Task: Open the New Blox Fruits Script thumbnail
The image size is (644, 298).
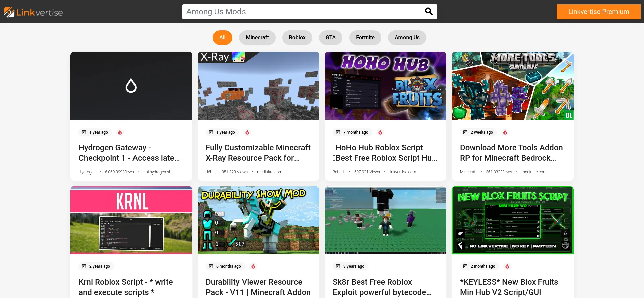Action: [x=513, y=220]
